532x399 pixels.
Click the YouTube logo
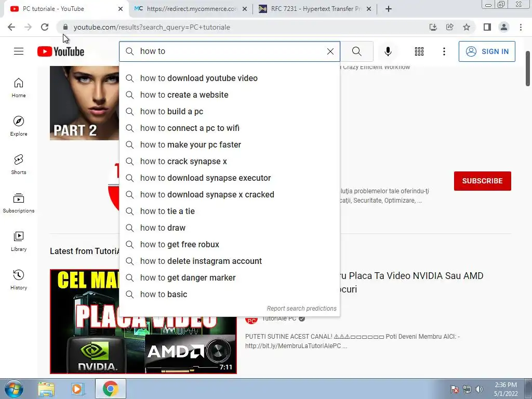point(61,51)
